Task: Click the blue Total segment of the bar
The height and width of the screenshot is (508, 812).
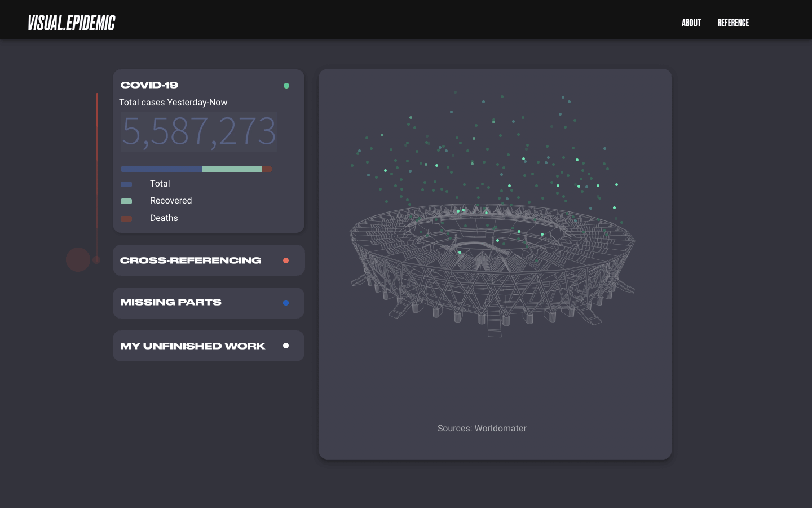Action: point(161,169)
